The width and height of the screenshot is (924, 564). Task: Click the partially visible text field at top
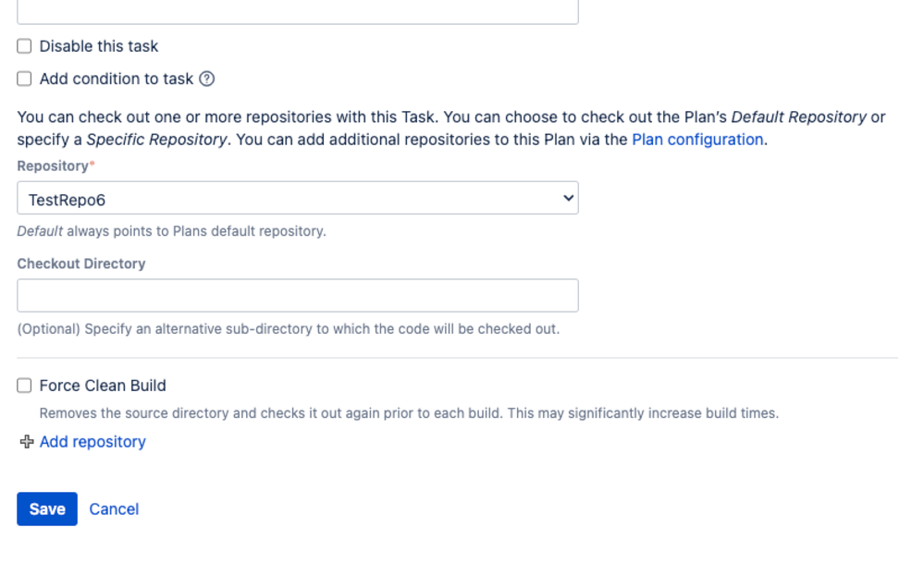pyautogui.click(x=298, y=11)
